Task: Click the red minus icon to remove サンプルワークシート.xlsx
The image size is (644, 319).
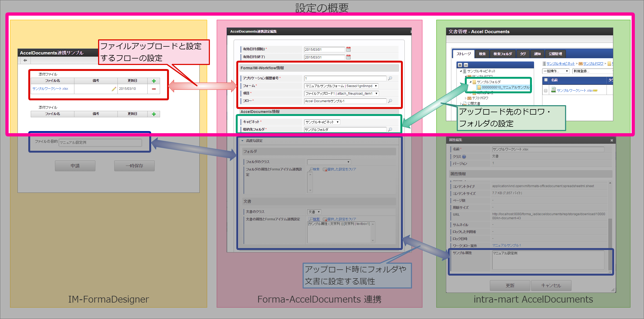Action: (154, 89)
